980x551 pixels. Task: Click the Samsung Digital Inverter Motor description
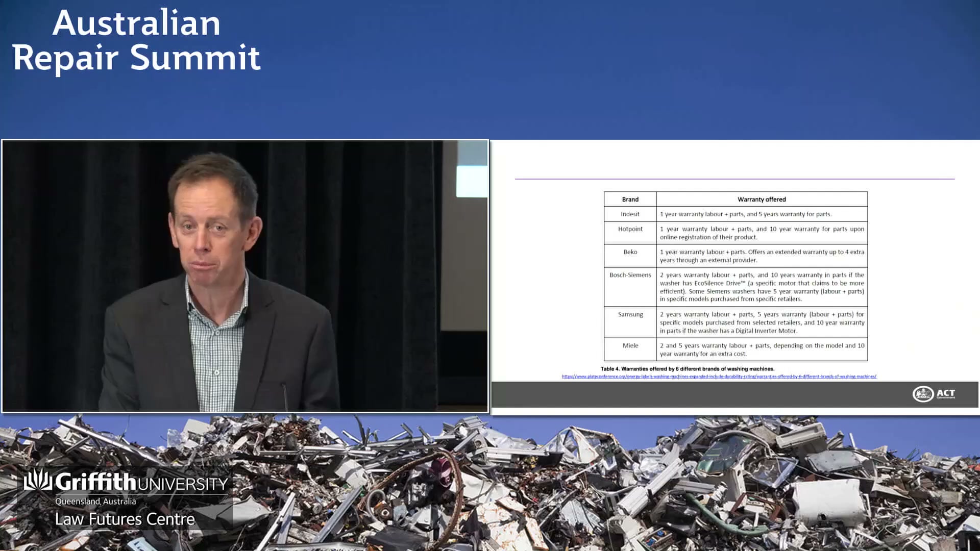762,322
